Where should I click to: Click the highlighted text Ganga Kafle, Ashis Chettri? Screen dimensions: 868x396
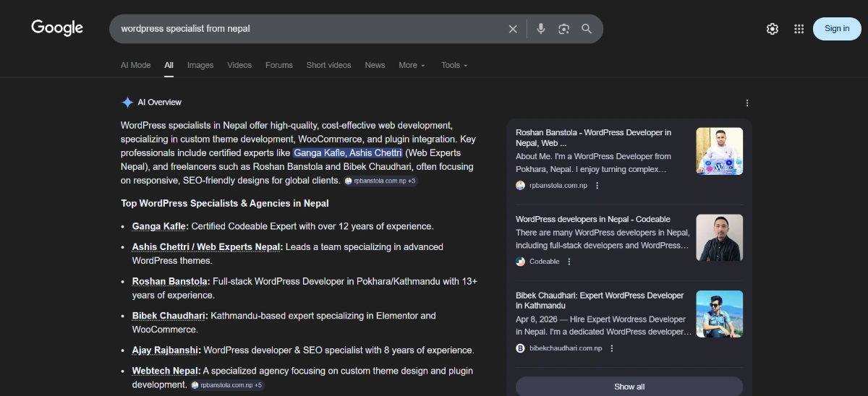348,153
